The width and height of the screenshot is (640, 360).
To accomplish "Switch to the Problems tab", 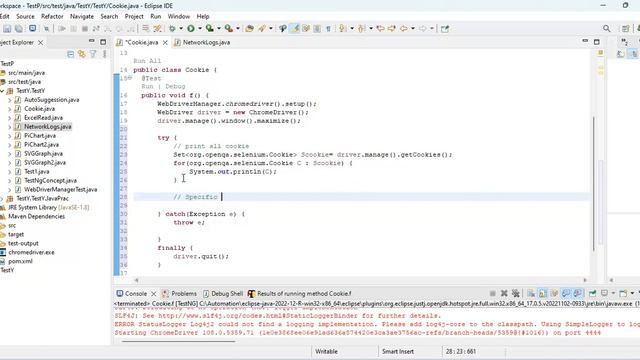I will pos(179,293).
